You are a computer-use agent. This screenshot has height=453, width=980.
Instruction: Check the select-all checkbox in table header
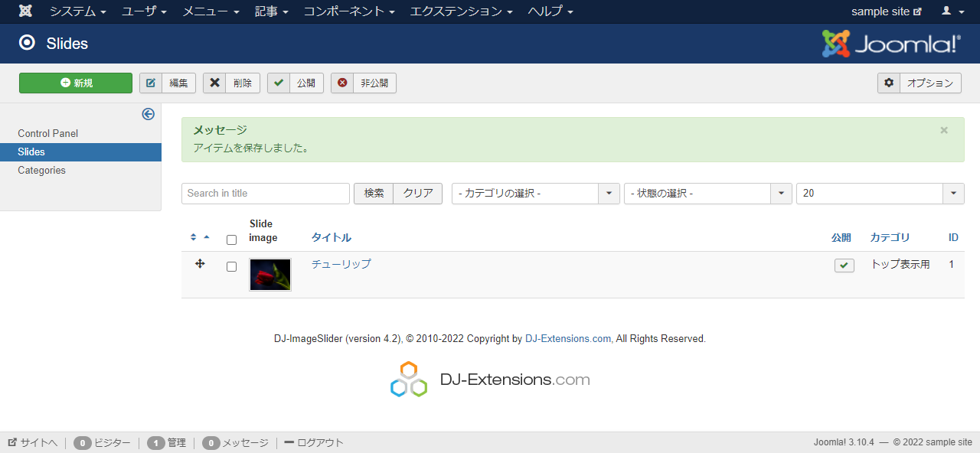[x=231, y=240]
